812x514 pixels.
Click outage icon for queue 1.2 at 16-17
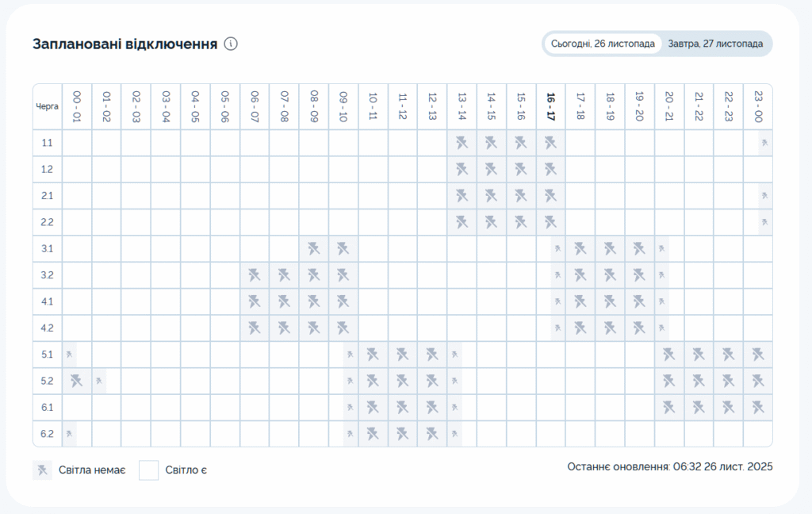(550, 169)
